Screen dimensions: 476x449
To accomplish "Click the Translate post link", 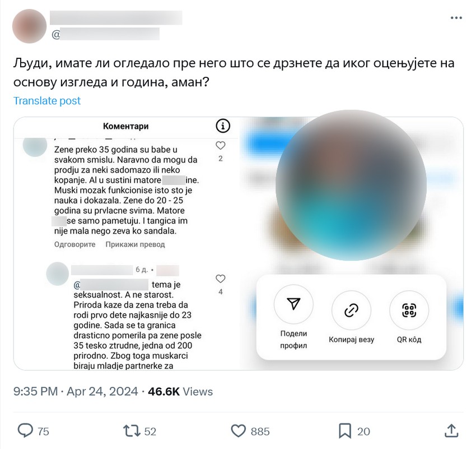I will coord(47,100).
